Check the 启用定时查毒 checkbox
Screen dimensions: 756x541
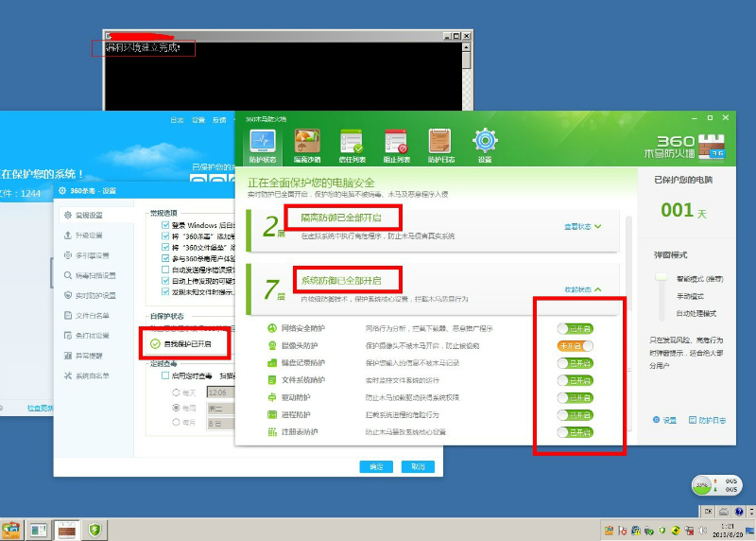165,375
